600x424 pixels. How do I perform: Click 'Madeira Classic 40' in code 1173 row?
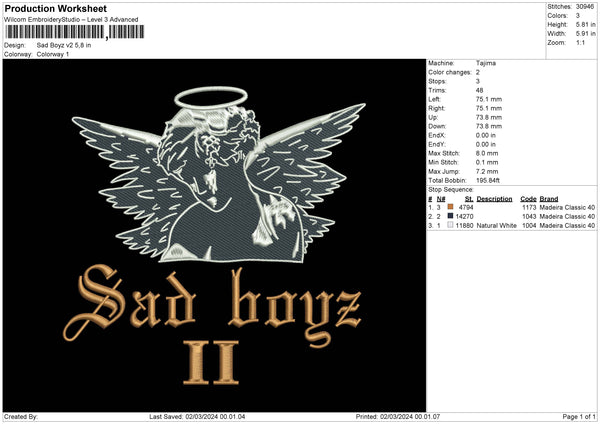click(567, 207)
